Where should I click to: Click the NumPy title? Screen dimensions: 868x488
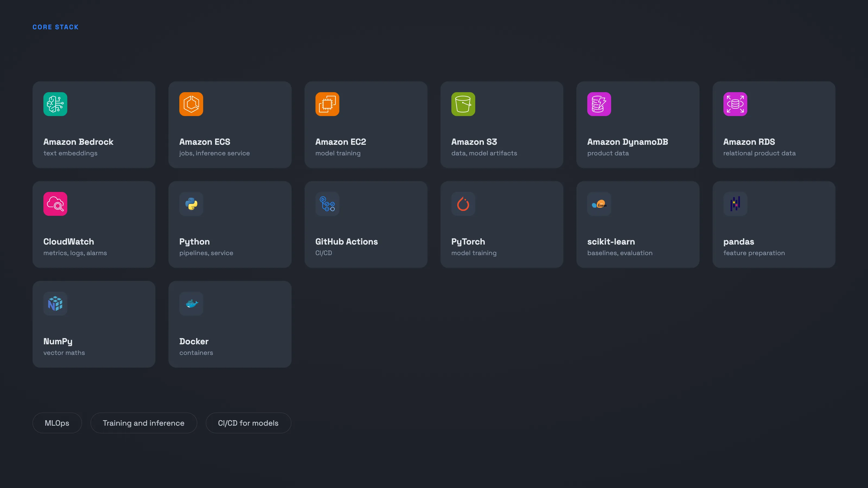click(x=58, y=342)
